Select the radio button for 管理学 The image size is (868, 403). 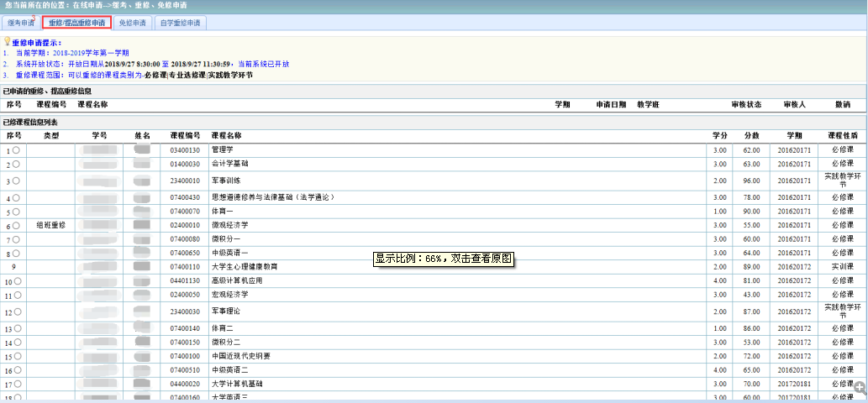(16, 150)
